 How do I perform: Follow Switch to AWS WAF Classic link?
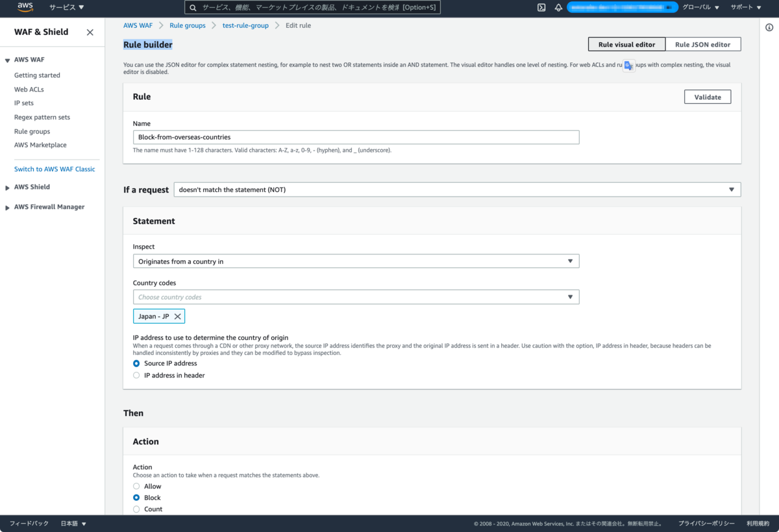55,169
